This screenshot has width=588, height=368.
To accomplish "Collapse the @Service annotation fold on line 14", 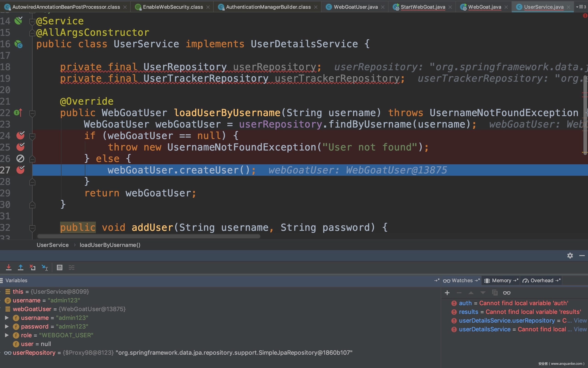I will [x=32, y=22].
